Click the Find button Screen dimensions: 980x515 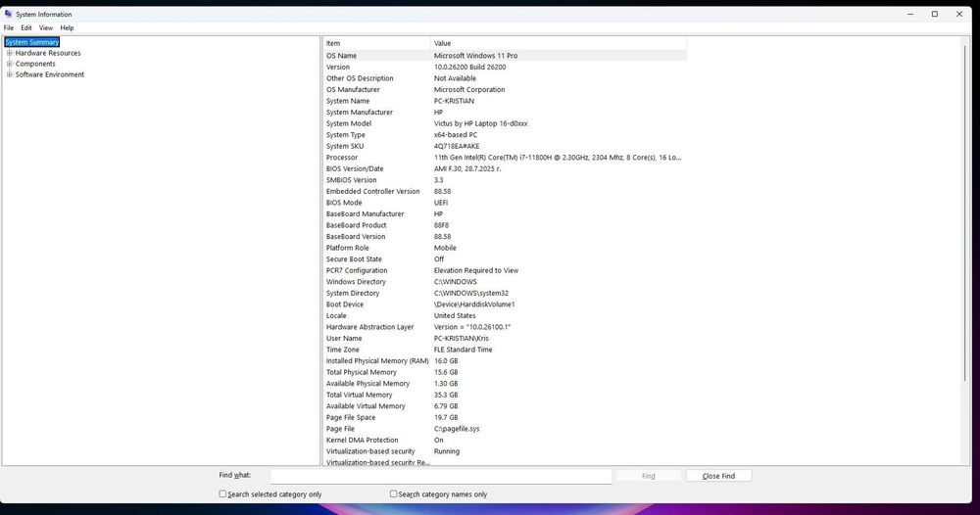(648, 476)
